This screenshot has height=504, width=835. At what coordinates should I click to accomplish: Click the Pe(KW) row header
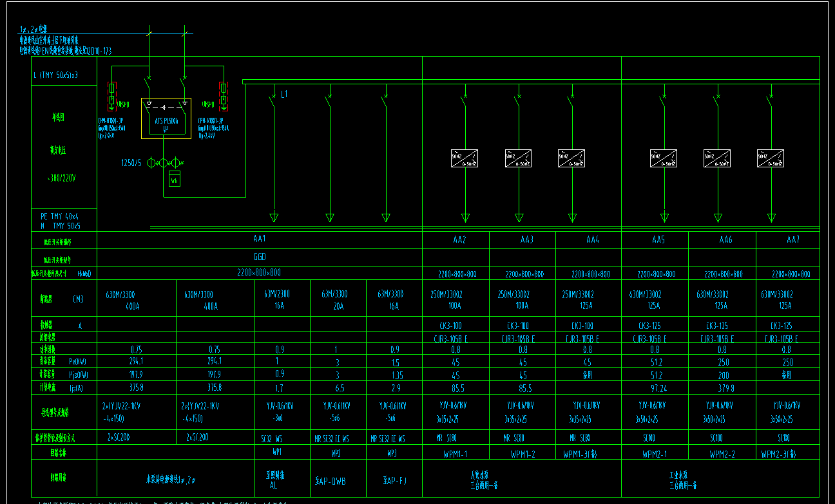(77, 362)
